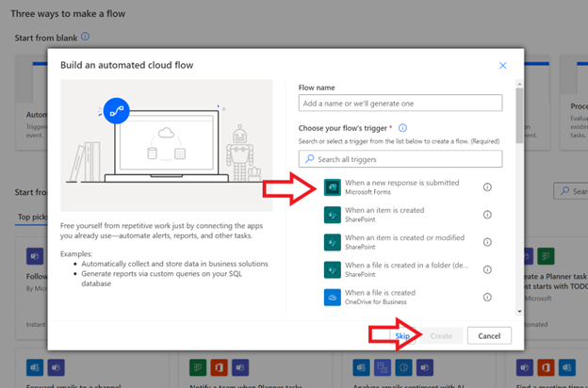Open info icon for item created trigger
This screenshot has height=388, width=588.
tap(487, 215)
